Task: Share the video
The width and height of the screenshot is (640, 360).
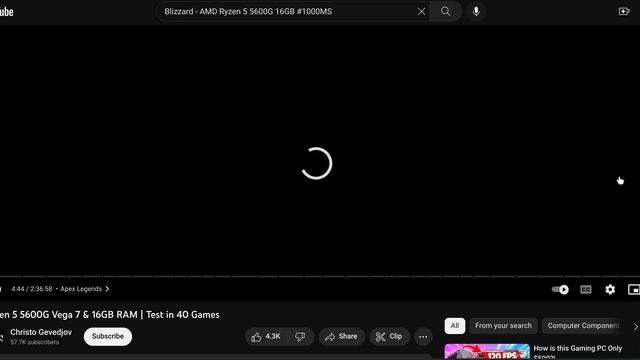Action: [x=341, y=337]
